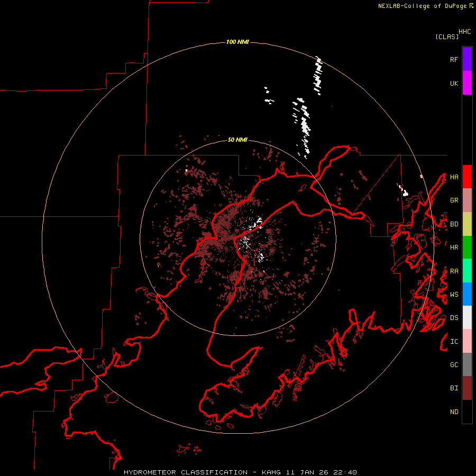This screenshot has width=476, height=476.
Task: Click the Hydrometeor Classification KAHG title text
Action: tap(240, 472)
